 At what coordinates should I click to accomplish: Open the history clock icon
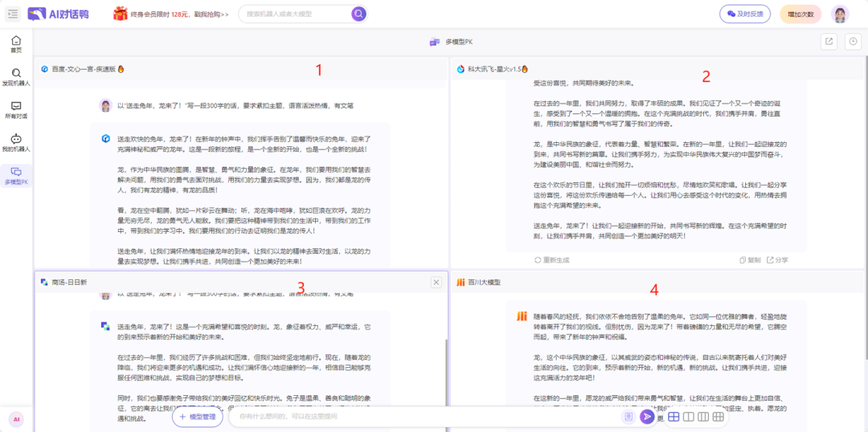tap(853, 42)
